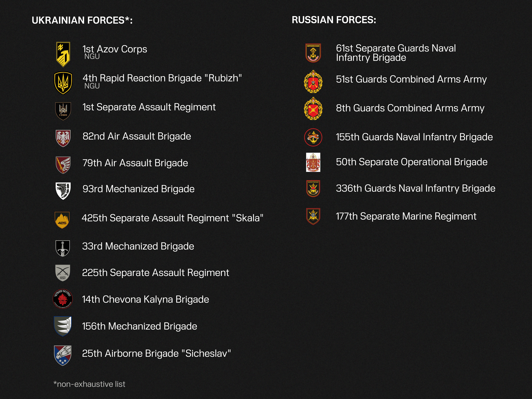Select the 156th Mechanized Brigade claw badge
The image size is (532, 399).
coord(63,326)
